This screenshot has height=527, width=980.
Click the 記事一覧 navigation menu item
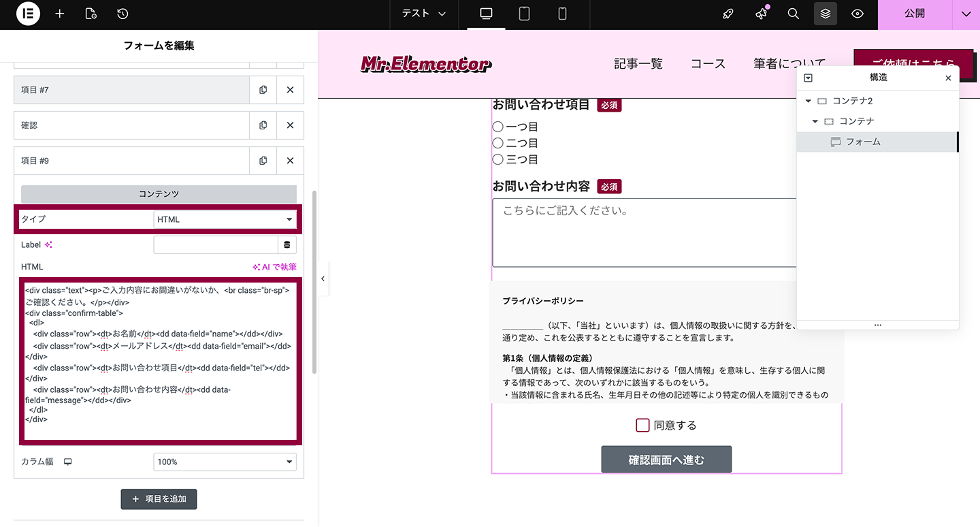[638, 63]
